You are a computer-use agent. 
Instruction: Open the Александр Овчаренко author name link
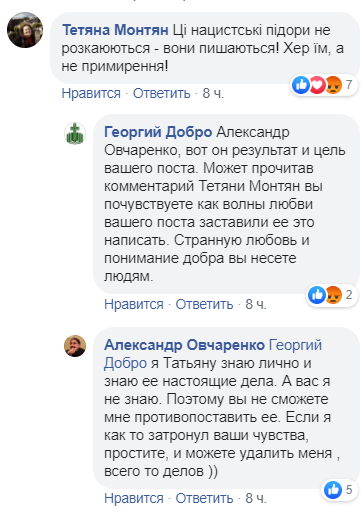(184, 345)
